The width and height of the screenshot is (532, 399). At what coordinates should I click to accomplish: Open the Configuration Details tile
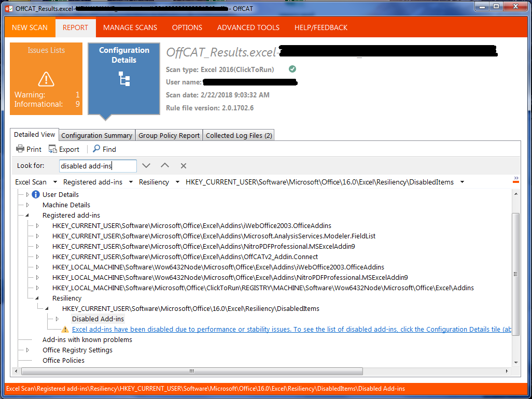coord(124,79)
